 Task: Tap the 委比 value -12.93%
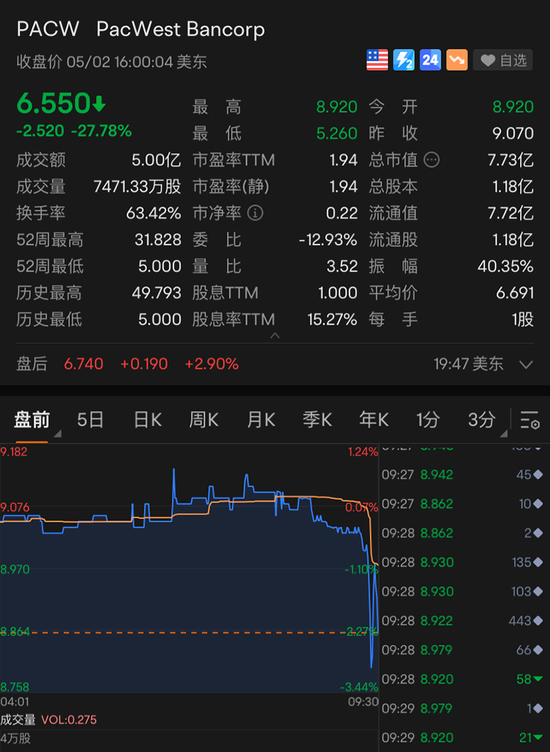328,239
